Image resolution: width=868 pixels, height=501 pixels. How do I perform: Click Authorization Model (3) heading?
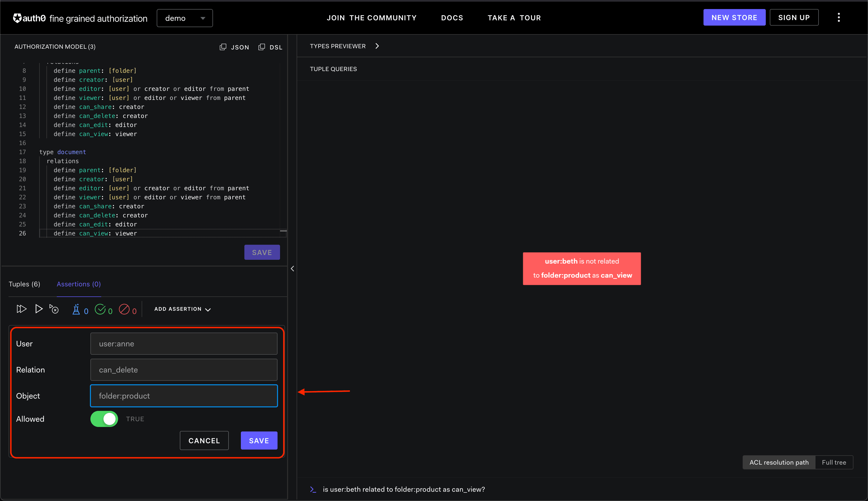point(55,47)
